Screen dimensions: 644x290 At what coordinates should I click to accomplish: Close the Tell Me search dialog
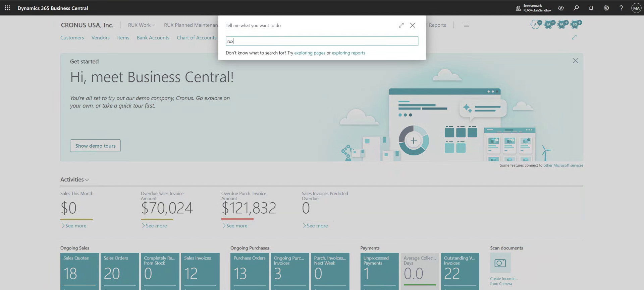tap(413, 25)
